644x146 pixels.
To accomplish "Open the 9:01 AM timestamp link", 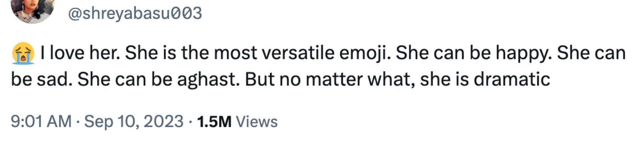I will (x=41, y=122).
